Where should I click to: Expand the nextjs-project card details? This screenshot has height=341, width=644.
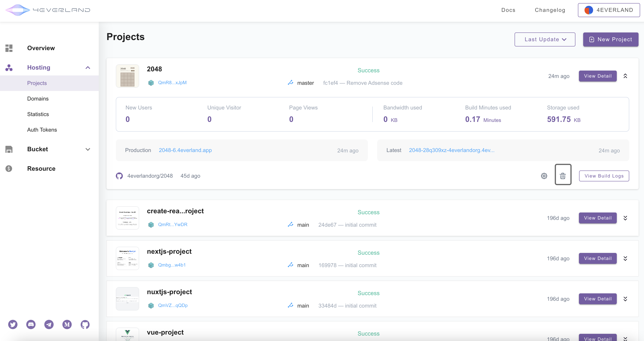[x=625, y=258]
